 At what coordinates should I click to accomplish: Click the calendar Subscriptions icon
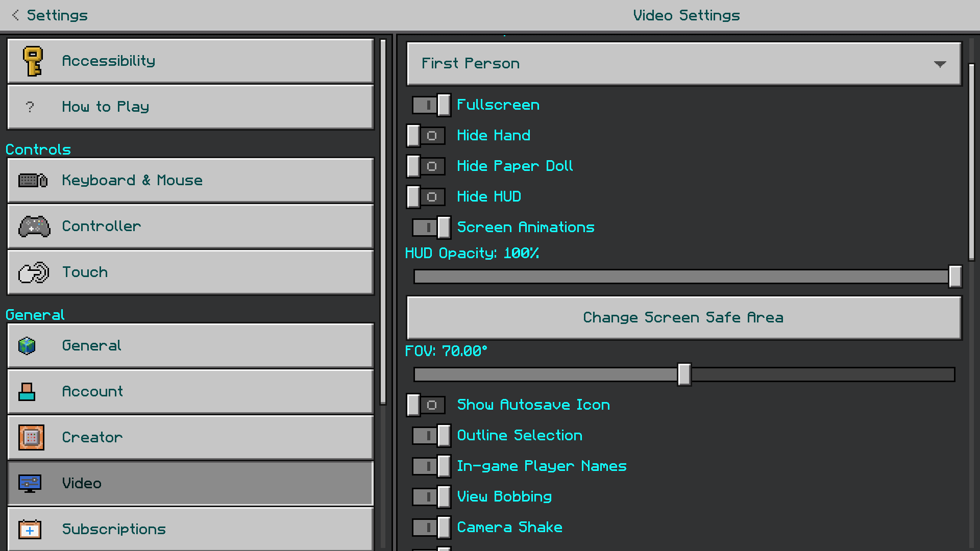[30, 530]
